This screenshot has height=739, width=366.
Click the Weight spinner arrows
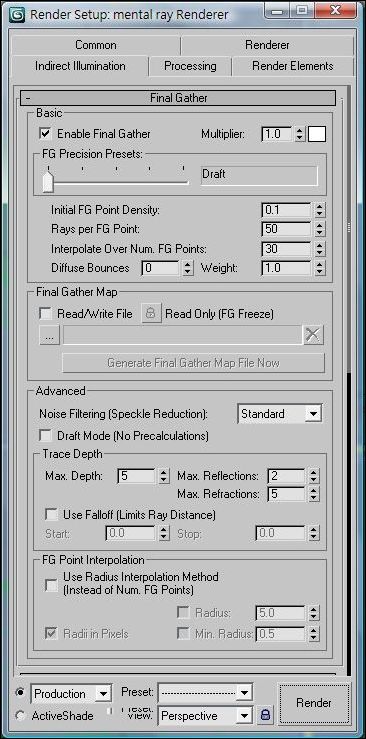coord(319,268)
